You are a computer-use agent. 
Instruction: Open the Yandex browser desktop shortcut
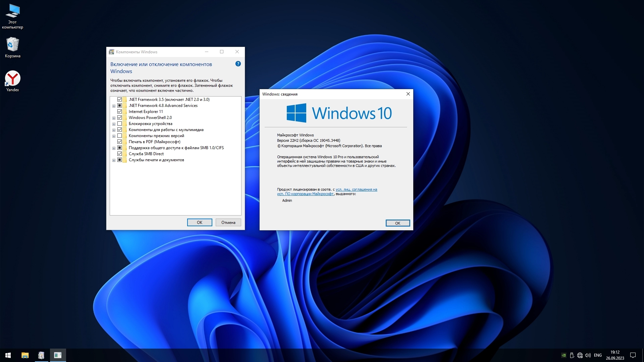[12, 79]
